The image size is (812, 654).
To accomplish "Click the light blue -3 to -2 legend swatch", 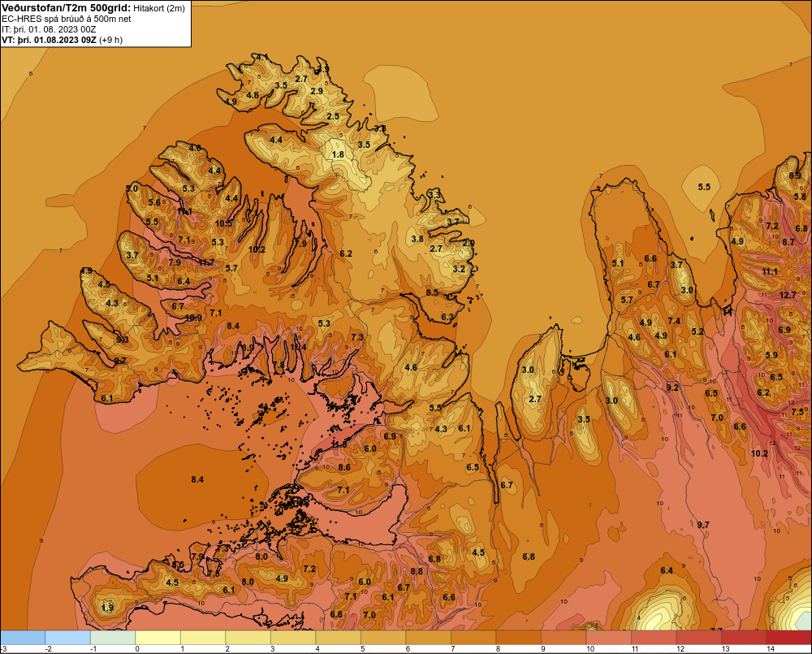I will 23,638.
